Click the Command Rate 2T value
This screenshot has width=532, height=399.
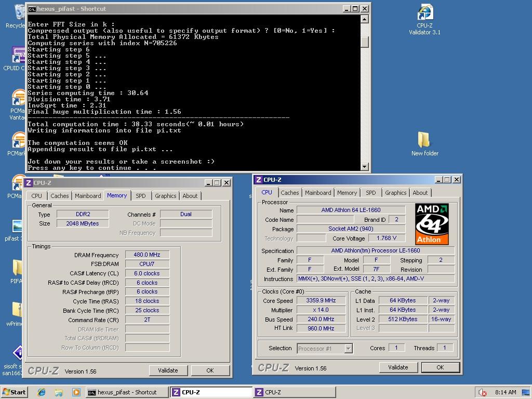point(147,320)
